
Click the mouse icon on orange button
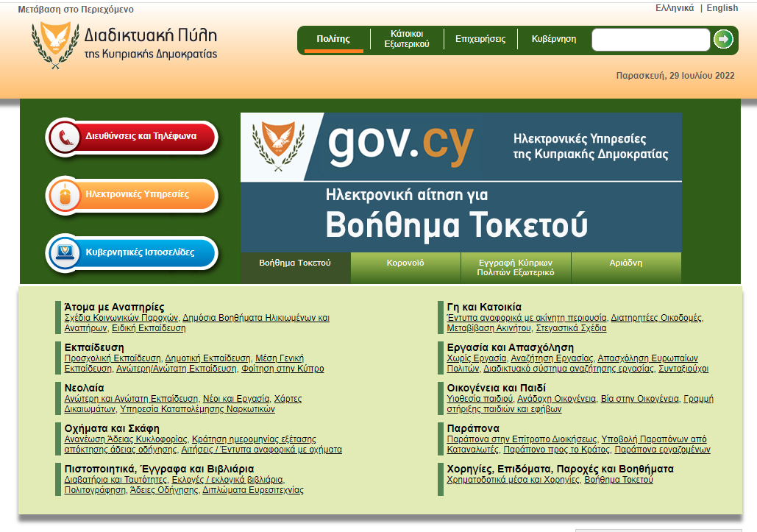click(x=65, y=195)
